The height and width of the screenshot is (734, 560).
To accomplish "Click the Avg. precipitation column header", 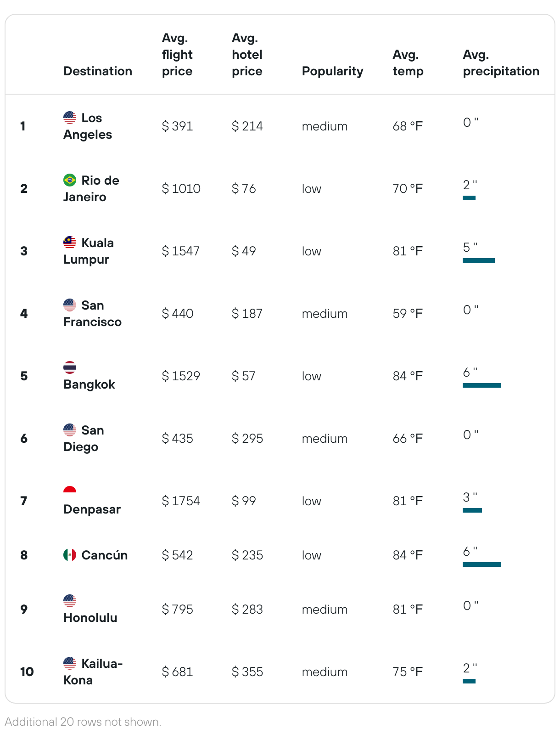I will (501, 63).
